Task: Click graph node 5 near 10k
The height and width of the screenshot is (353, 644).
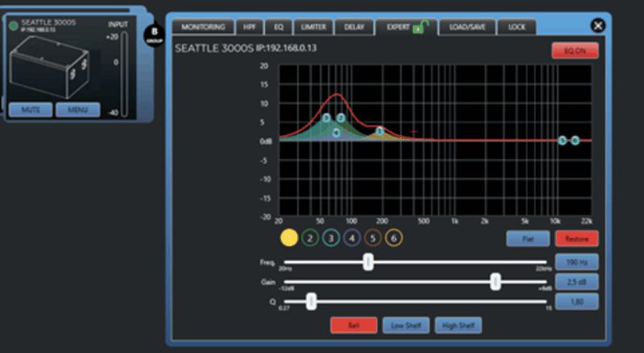Action: click(x=562, y=141)
